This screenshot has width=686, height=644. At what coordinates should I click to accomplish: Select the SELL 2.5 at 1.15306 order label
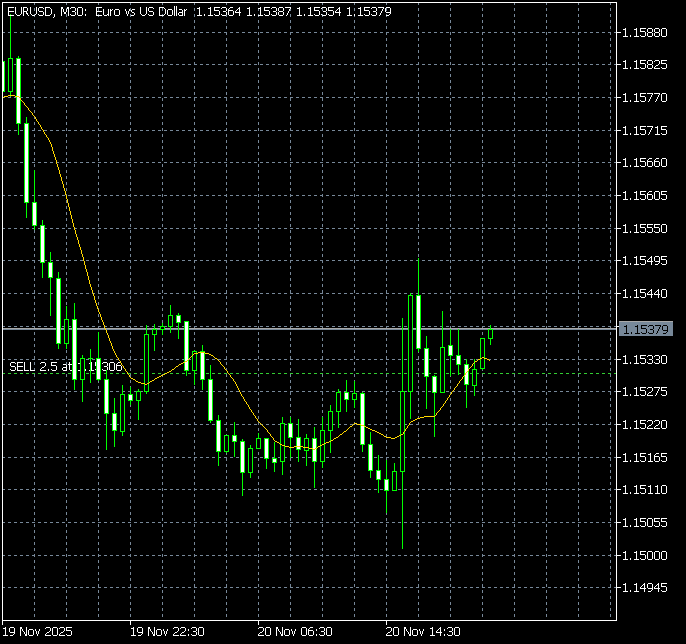[66, 366]
